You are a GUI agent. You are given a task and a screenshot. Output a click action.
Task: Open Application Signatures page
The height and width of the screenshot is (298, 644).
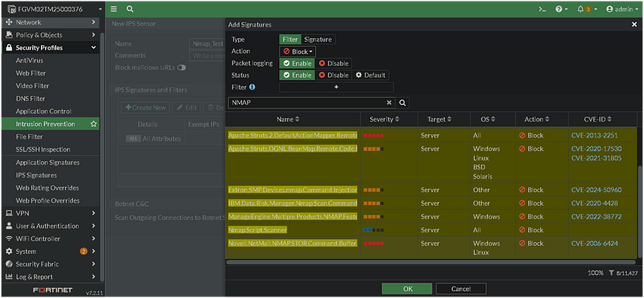pyautogui.click(x=48, y=163)
